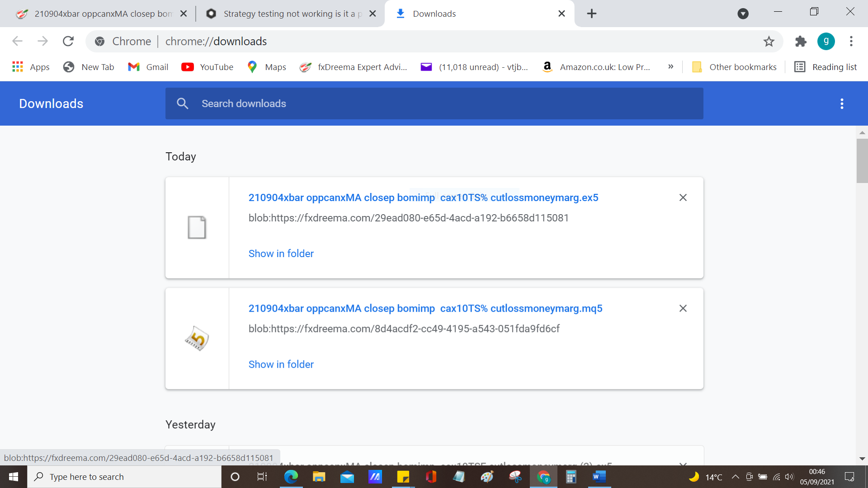Viewport: 868px width, 488px height.
Task: Click the search magnifier icon in Downloads
Action: click(182, 103)
